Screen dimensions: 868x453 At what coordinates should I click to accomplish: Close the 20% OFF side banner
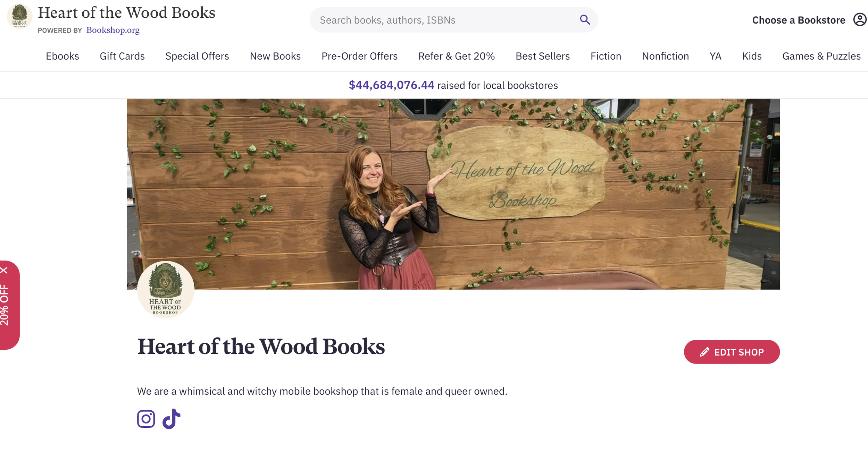point(4,270)
